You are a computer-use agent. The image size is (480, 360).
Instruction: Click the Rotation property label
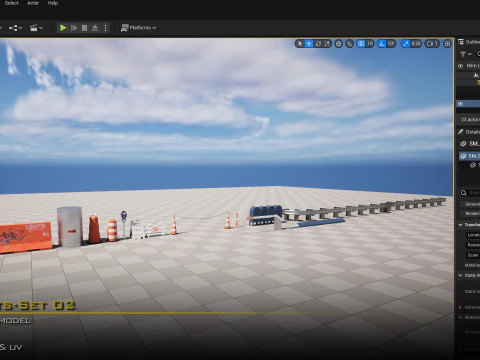[x=473, y=245]
